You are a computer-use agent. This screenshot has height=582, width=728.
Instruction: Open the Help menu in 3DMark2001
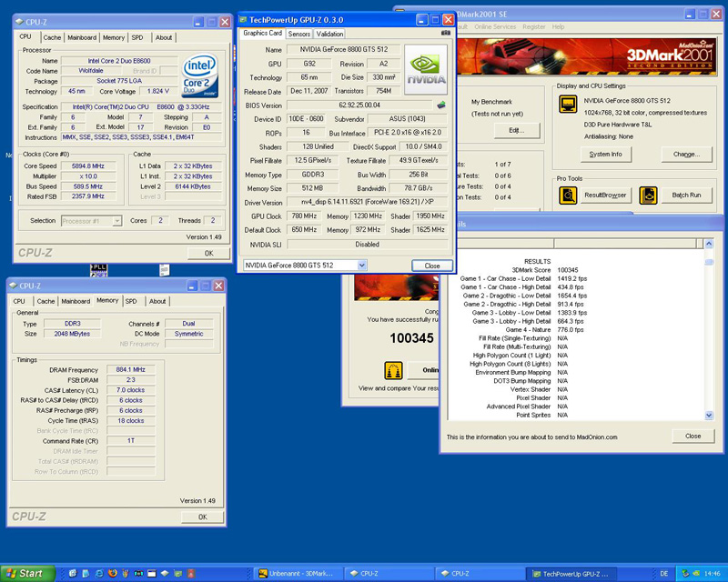point(558,27)
